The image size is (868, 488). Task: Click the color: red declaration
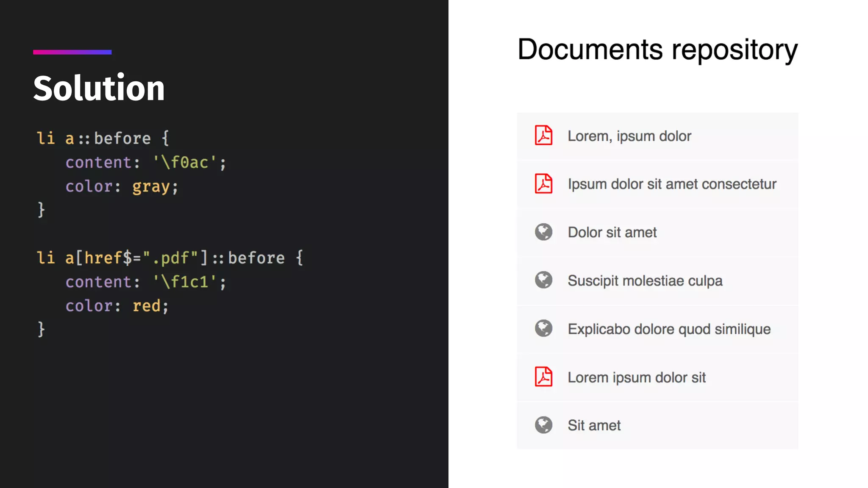click(117, 306)
